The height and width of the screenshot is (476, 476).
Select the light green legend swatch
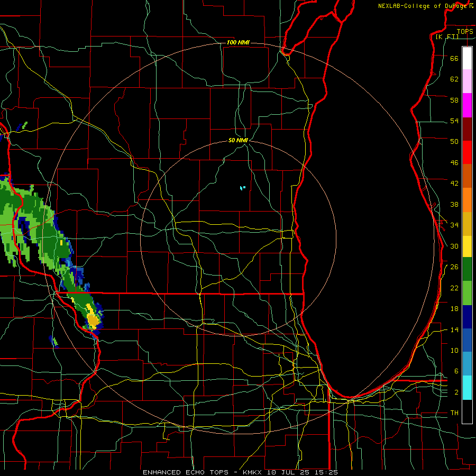pyautogui.click(x=467, y=293)
